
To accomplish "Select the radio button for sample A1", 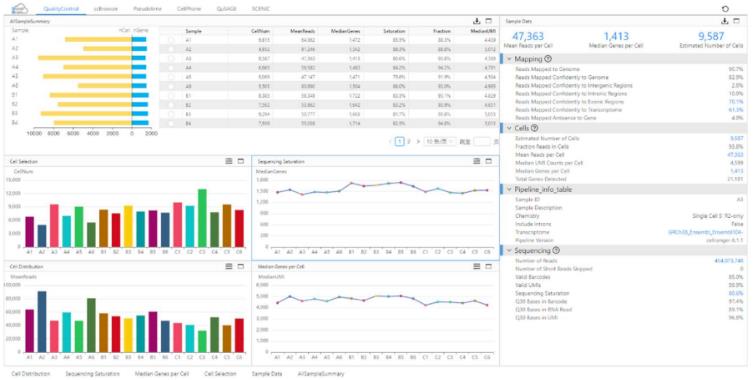I will tap(171, 40).
